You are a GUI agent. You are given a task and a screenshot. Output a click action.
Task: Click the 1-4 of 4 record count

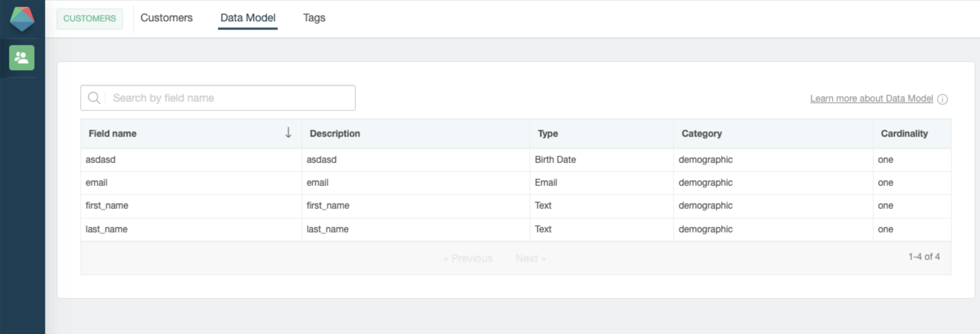[x=924, y=257]
